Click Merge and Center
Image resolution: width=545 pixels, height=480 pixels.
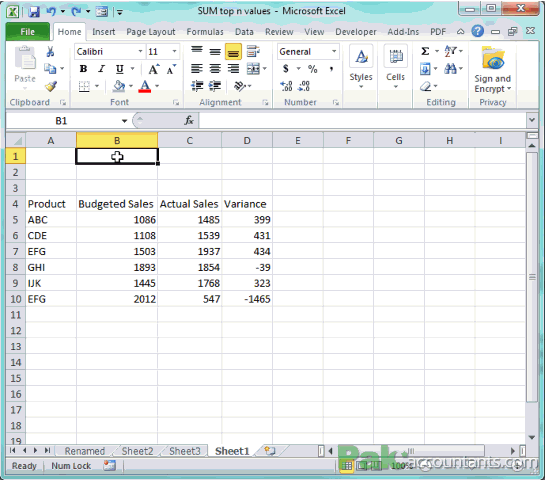click(253, 69)
